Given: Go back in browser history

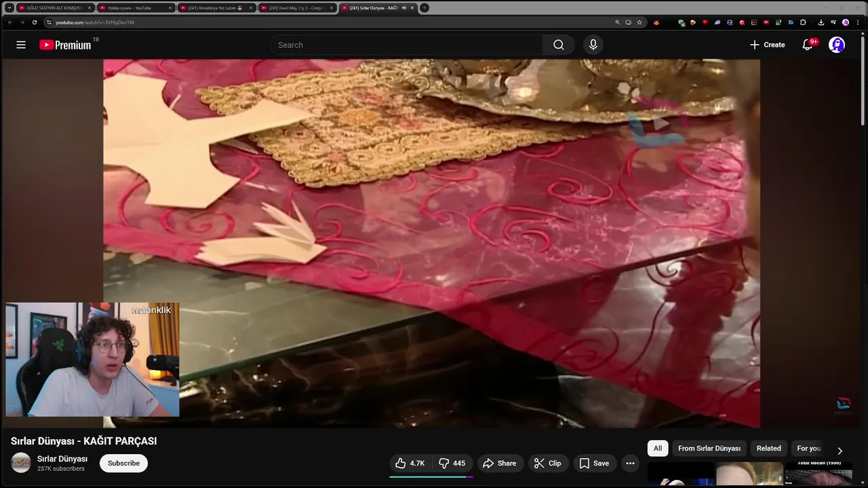Looking at the screenshot, I should point(9,22).
